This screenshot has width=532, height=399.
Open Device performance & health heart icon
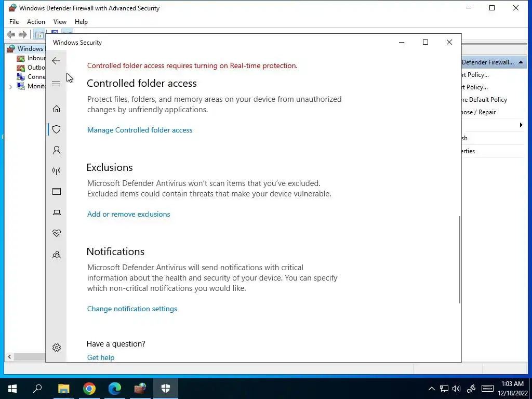pos(56,233)
